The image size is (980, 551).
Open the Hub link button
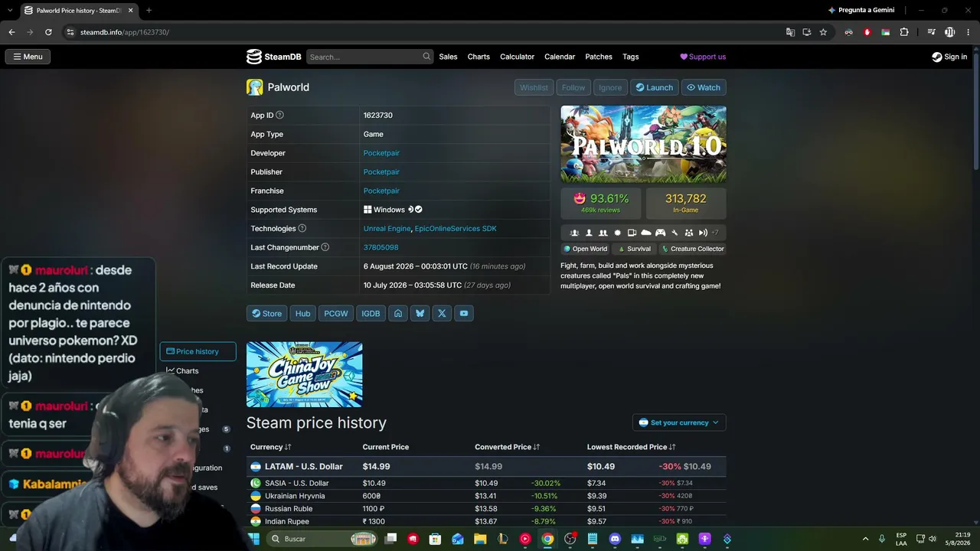point(303,313)
